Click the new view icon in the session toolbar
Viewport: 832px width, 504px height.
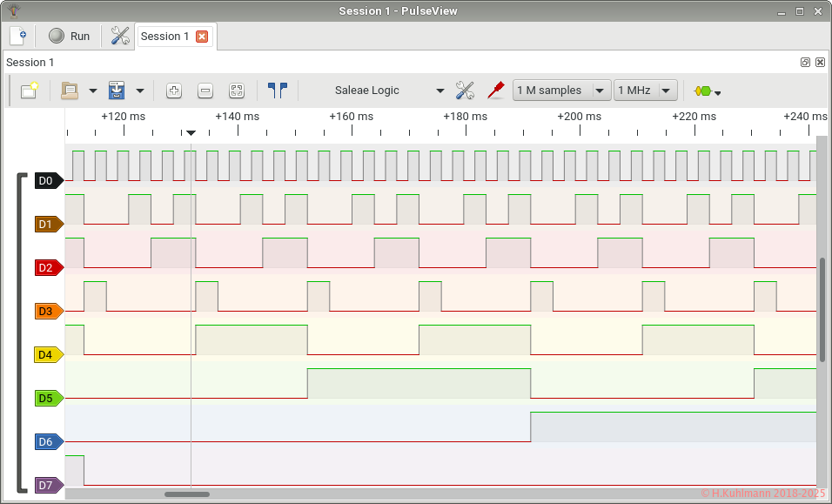coord(29,91)
